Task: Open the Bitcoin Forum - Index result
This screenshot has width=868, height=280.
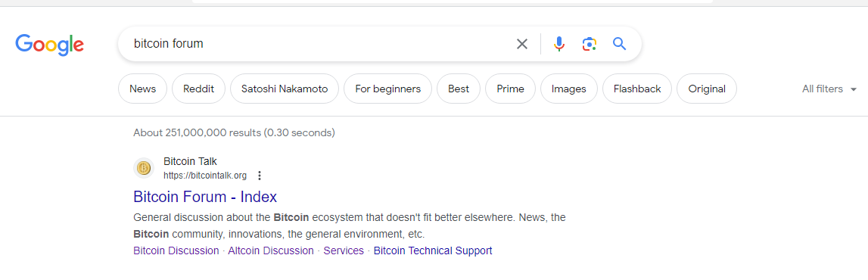Action: 205,197
